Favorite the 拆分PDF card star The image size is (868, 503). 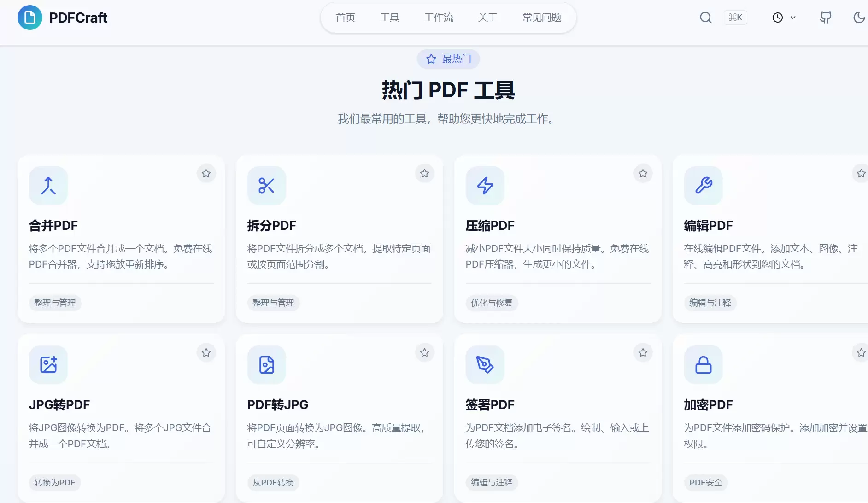pos(425,174)
